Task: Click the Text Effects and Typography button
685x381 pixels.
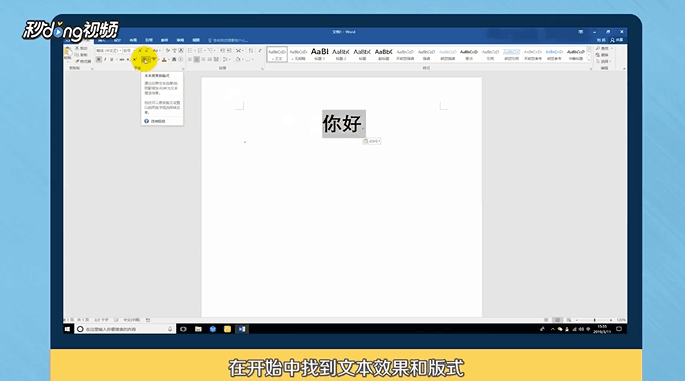Action: (x=145, y=59)
